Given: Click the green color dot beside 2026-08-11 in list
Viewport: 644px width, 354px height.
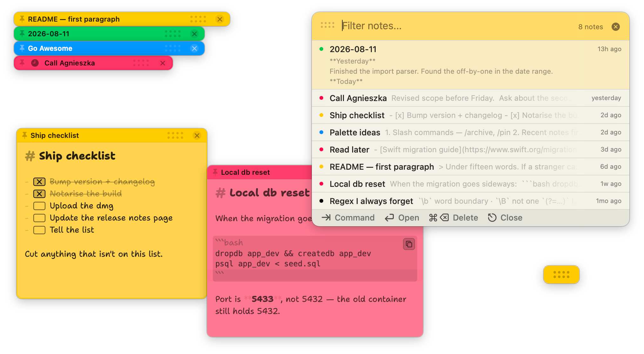Looking at the screenshot, I should pos(321,49).
